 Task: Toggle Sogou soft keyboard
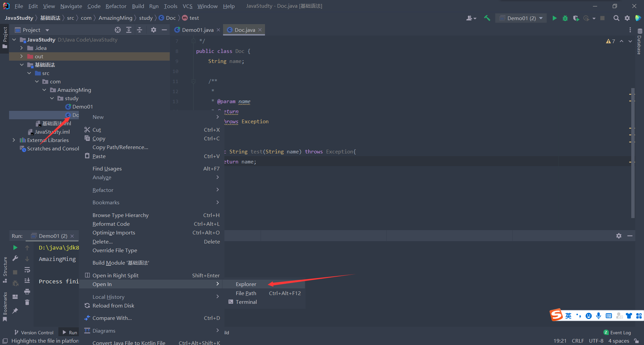pos(609,316)
